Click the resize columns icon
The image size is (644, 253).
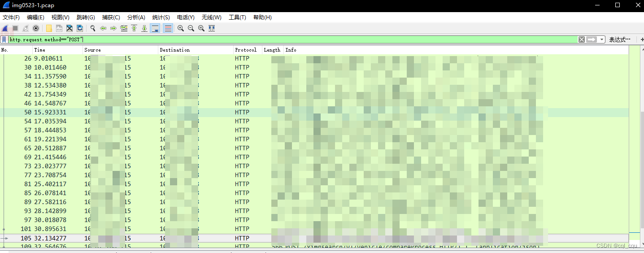[212, 28]
